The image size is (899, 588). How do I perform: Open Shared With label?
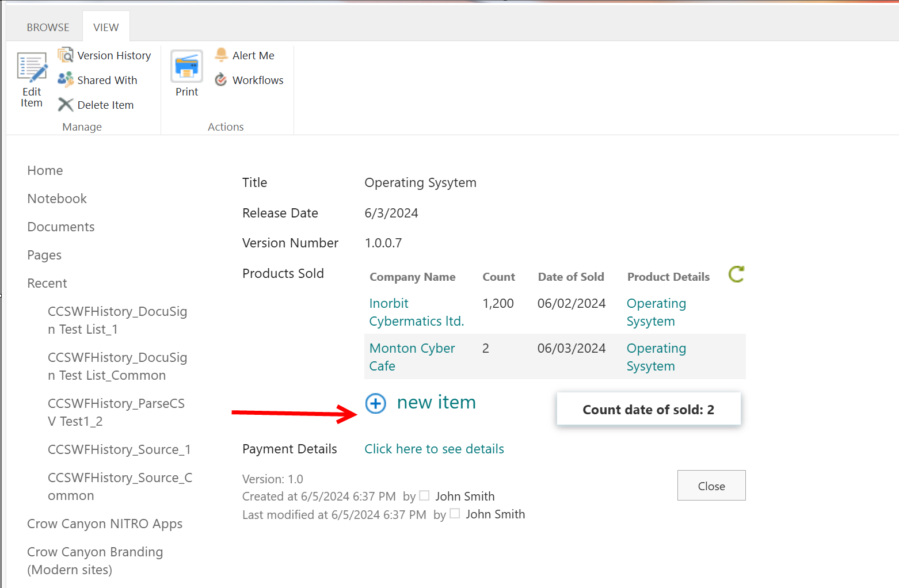pos(107,80)
